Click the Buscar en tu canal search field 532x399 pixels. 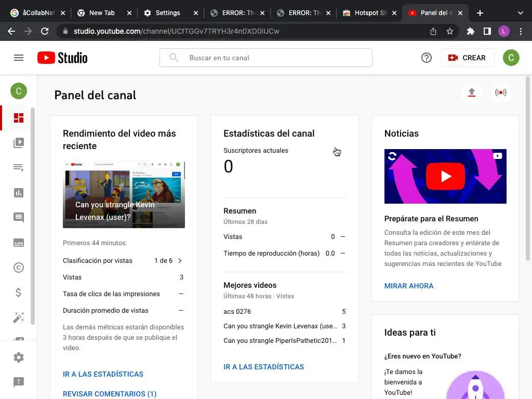[266, 58]
